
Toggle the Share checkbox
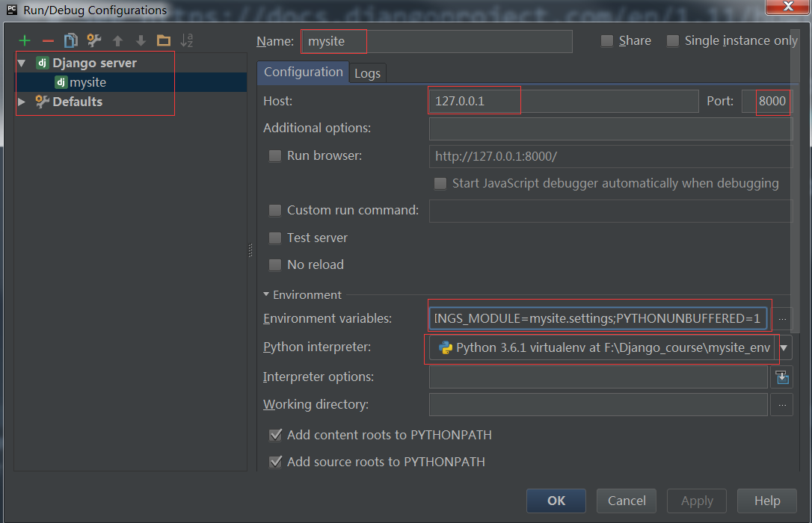607,41
